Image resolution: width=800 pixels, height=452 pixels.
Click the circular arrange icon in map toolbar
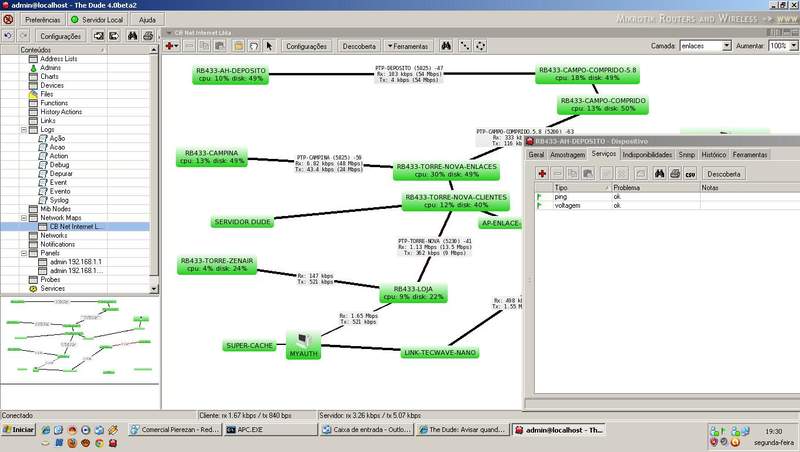click(x=480, y=46)
